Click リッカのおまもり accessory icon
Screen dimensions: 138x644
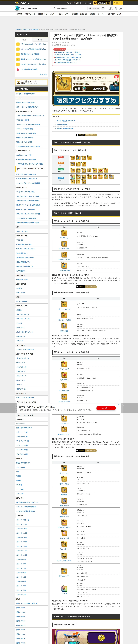[x=64, y=386]
